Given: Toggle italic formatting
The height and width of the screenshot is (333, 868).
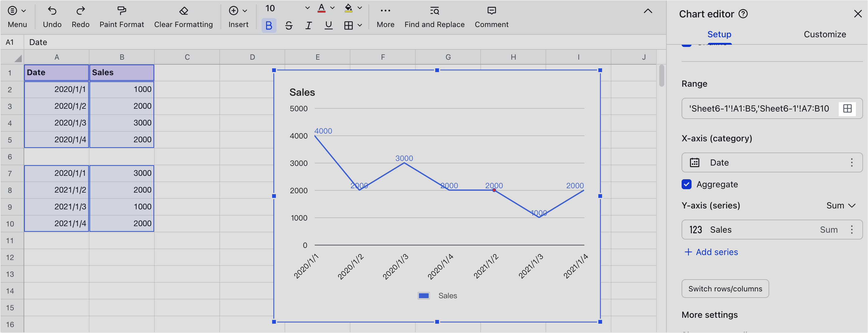Looking at the screenshot, I should (308, 25).
